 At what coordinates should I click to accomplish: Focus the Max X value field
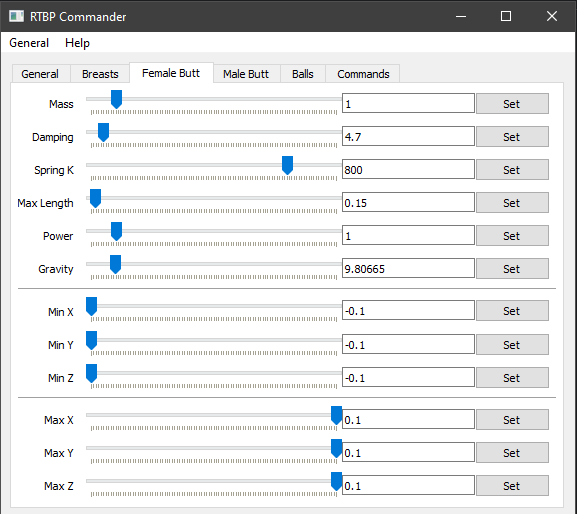[408, 419]
